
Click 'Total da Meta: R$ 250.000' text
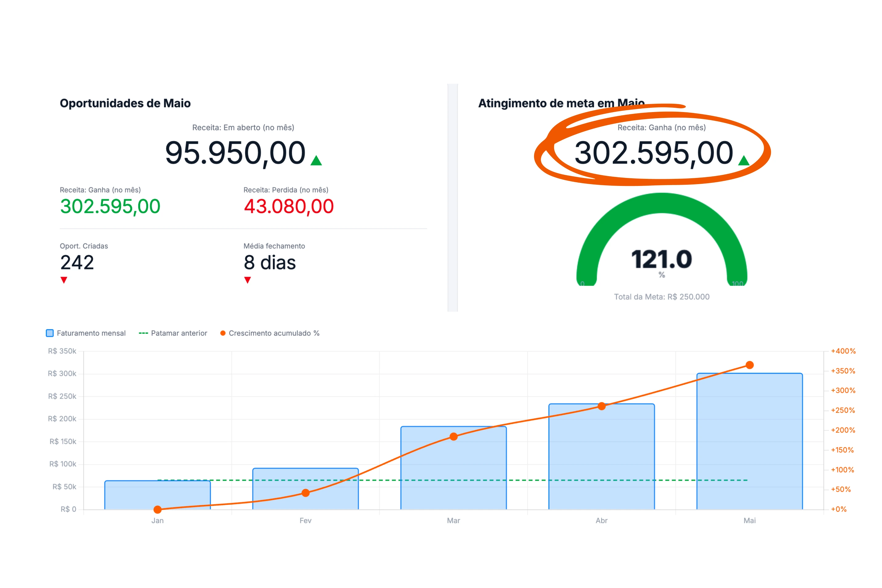point(661,297)
